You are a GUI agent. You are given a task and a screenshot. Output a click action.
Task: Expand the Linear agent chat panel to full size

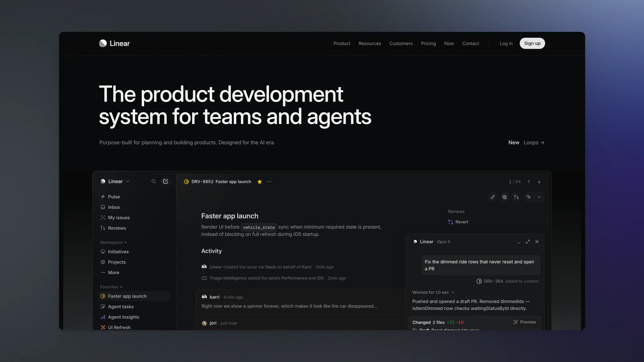(528, 242)
